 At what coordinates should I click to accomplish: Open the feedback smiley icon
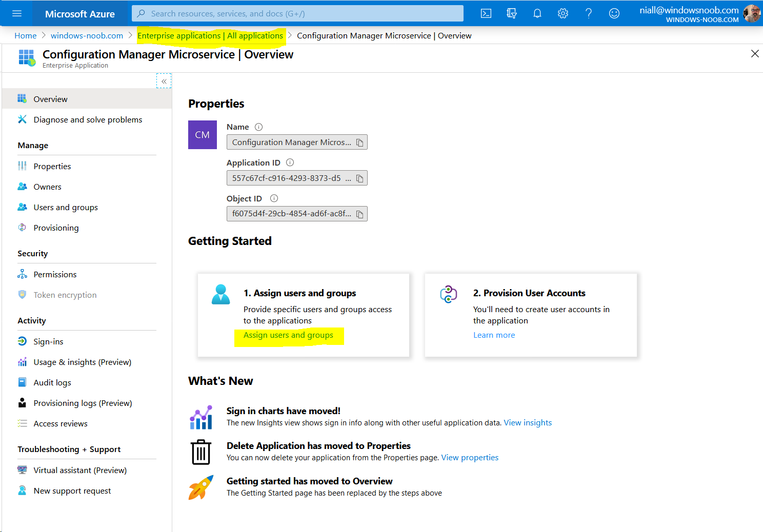[614, 13]
